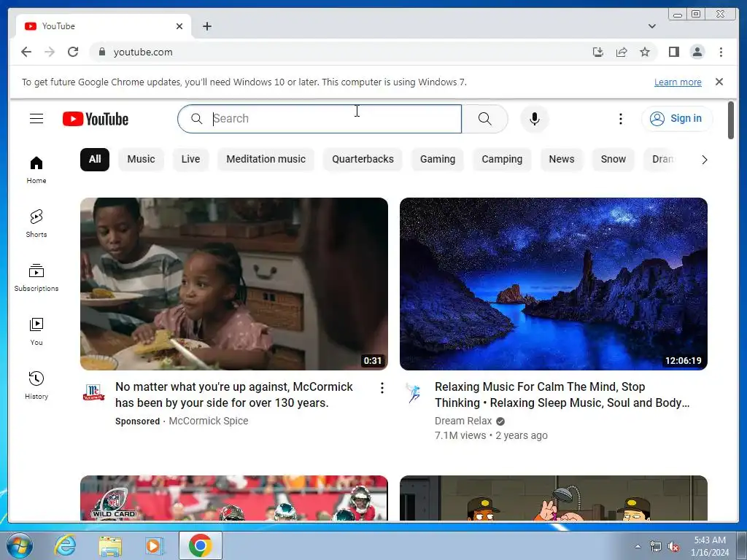The height and width of the screenshot is (560, 747).
Task: Click the Sign in button
Action: [677, 119]
